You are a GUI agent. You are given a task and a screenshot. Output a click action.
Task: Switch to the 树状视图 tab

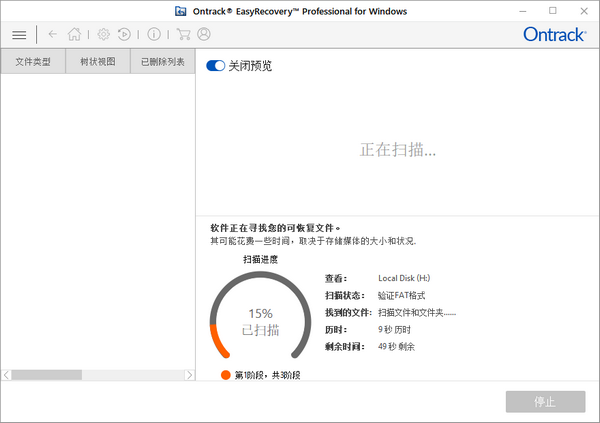[x=98, y=61]
